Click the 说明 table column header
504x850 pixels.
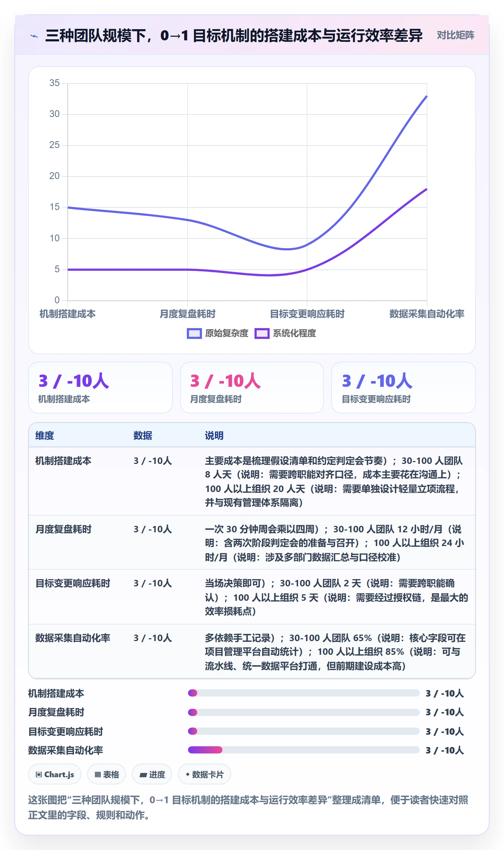214,435
